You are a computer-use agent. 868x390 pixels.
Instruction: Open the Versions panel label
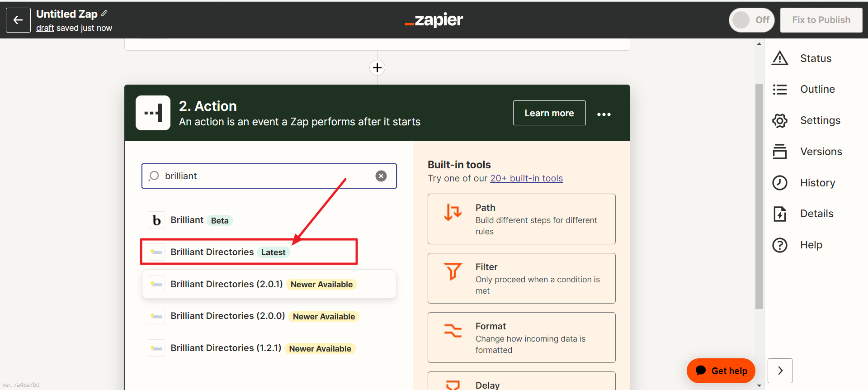[821, 152]
